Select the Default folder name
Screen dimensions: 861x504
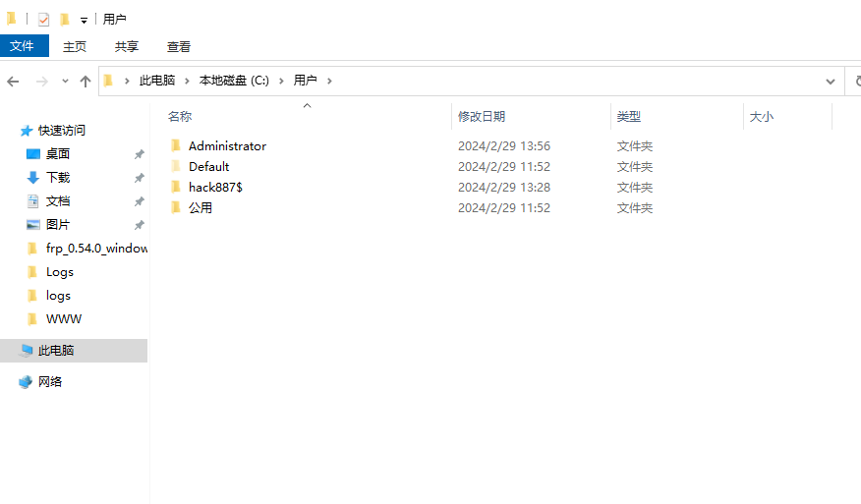click(209, 166)
